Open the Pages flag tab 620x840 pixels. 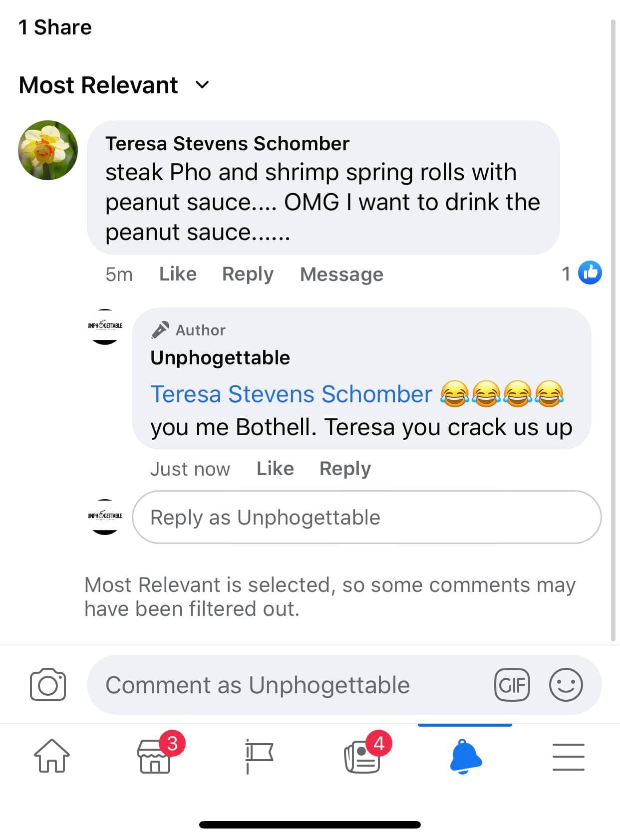coord(259,756)
